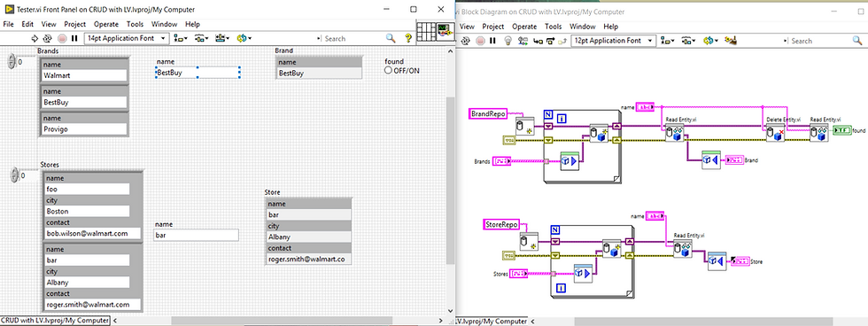The image size is (868, 326).
Task: Open Reorder menu in Block Diagram toolbar
Action: tap(709, 41)
